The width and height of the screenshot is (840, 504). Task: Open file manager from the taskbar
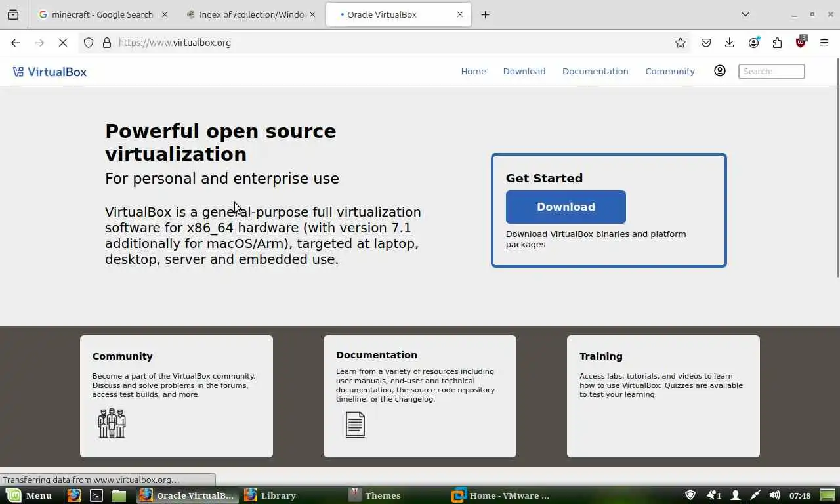click(118, 495)
